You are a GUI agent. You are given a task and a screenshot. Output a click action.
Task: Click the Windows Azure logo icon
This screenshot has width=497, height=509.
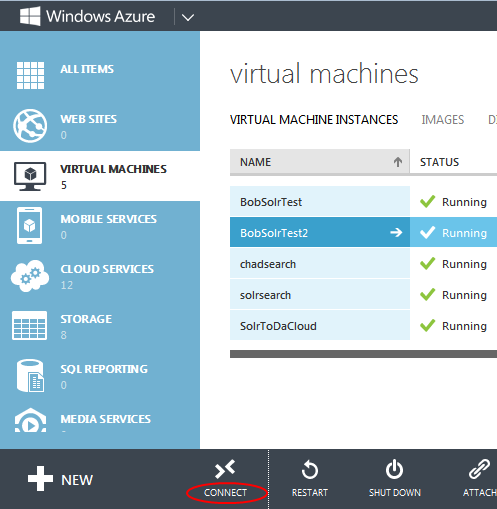click(30, 16)
